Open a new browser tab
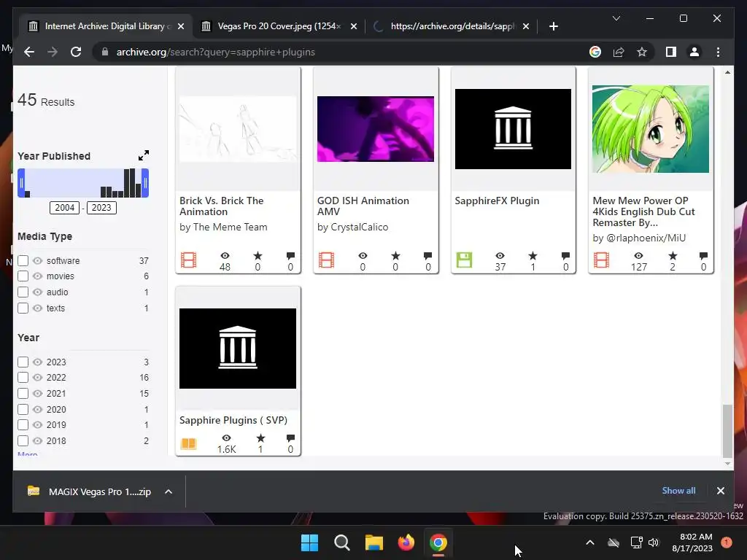The width and height of the screenshot is (747, 560). coord(553,26)
